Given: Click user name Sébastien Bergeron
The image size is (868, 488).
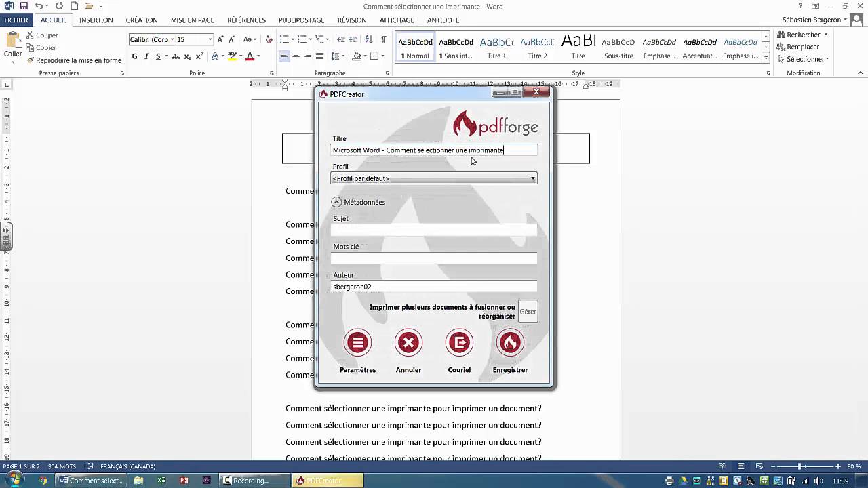Looking at the screenshot, I should pyautogui.click(x=812, y=20).
